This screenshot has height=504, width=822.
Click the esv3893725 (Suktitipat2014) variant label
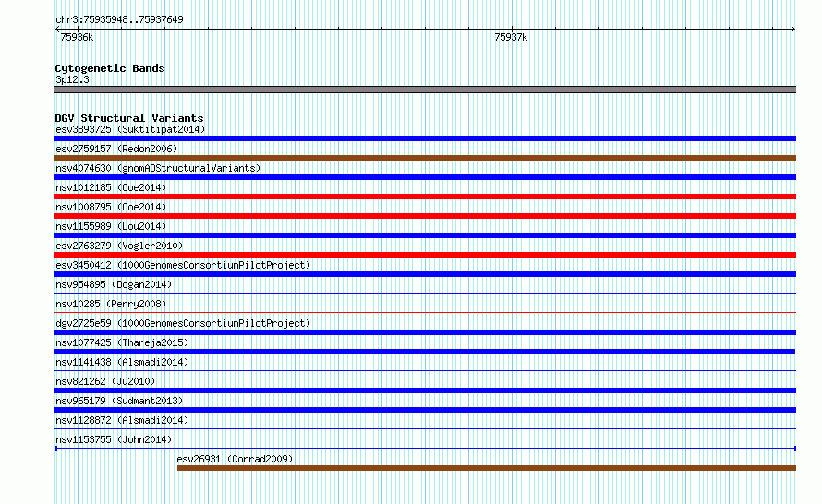tap(130, 129)
